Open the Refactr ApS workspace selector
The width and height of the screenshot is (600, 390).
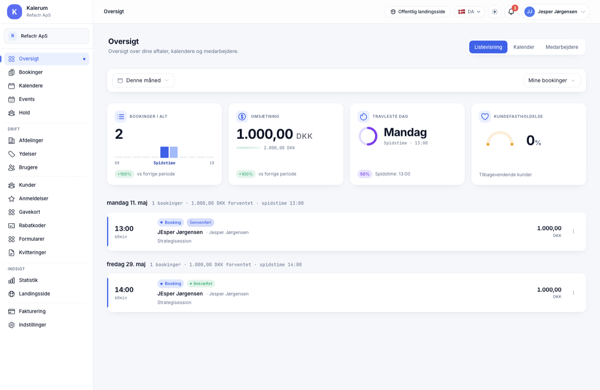click(x=46, y=36)
